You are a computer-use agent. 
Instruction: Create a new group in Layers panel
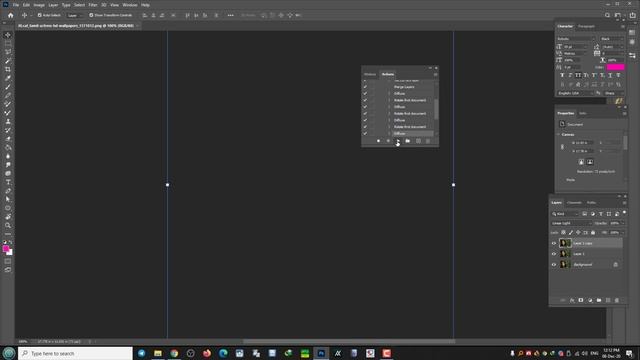tap(599, 300)
